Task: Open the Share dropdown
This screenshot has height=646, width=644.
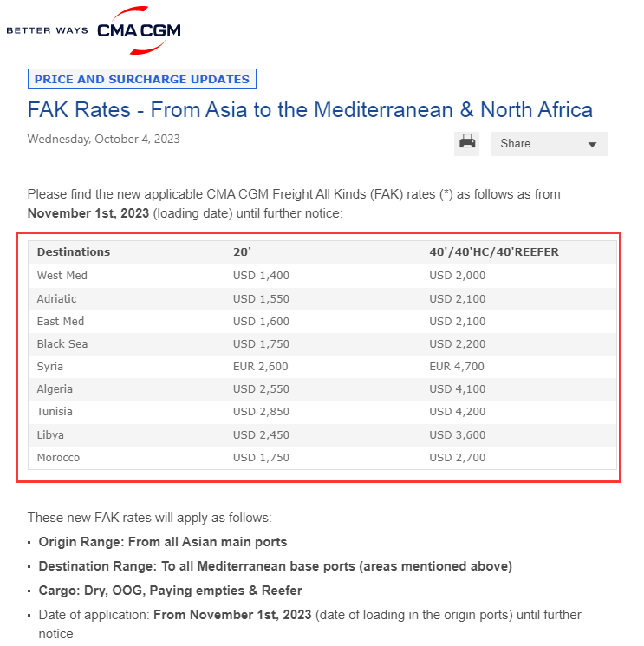Action: (x=550, y=144)
